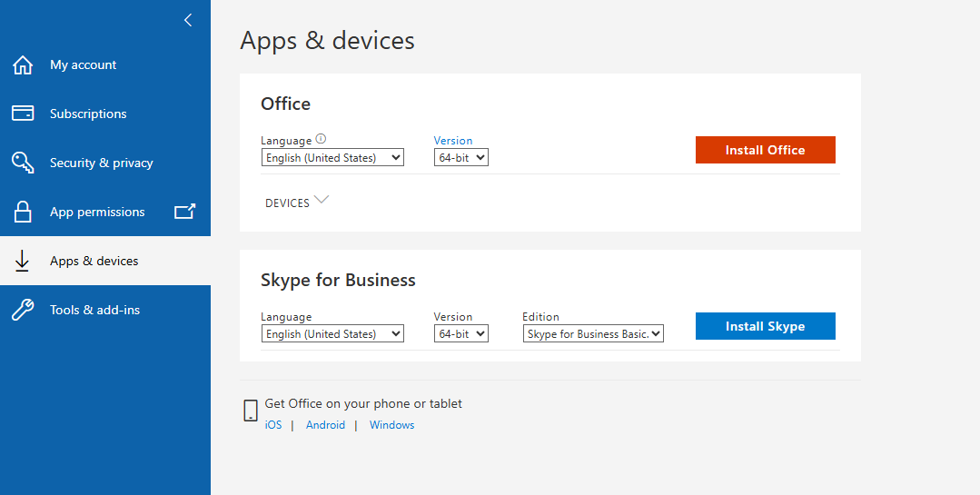Click the Get Office on your phone or tablet text
Image resolution: width=980 pixels, height=495 pixels.
(x=363, y=404)
